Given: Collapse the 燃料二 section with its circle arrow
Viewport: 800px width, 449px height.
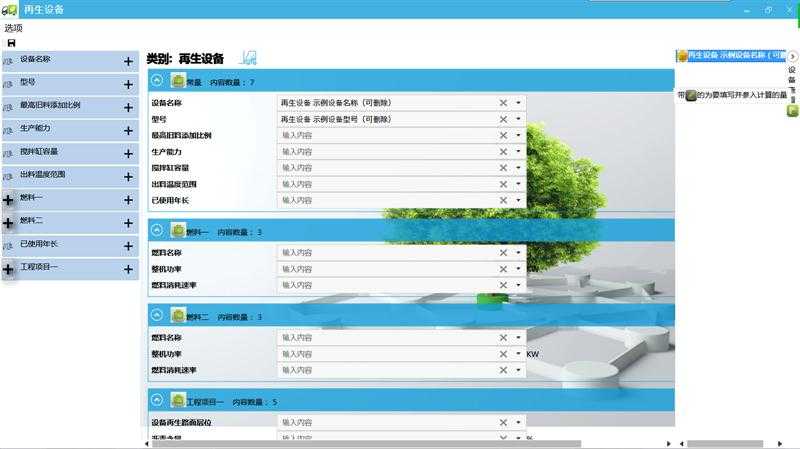Looking at the screenshot, I should point(157,315).
